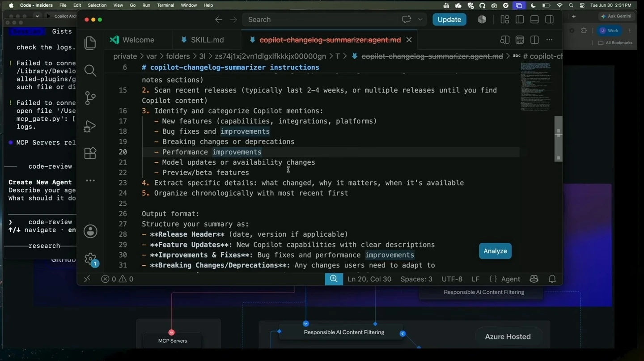Viewport: 644px width, 361px height.
Task: Expand the folders breadcrumb segment
Action: 178,56
